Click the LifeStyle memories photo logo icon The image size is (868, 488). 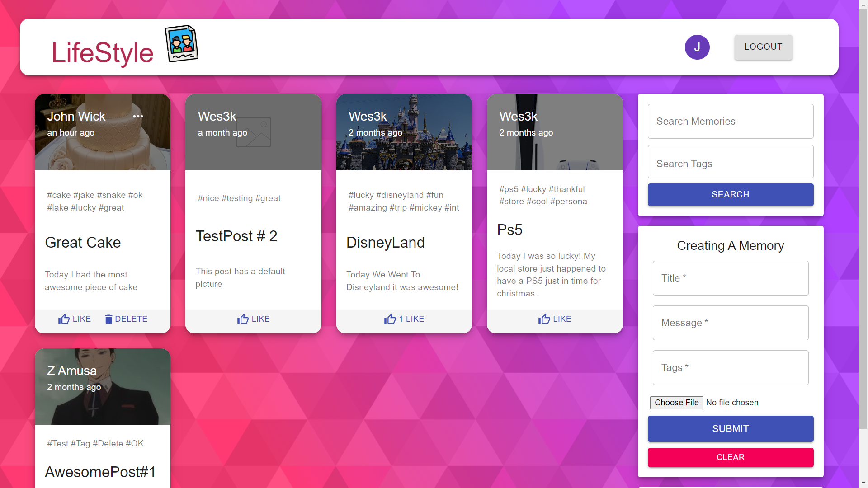(181, 44)
